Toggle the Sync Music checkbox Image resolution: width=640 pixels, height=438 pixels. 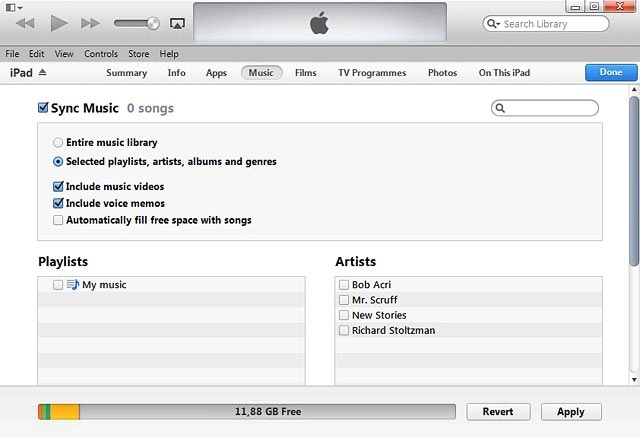[x=43, y=108]
